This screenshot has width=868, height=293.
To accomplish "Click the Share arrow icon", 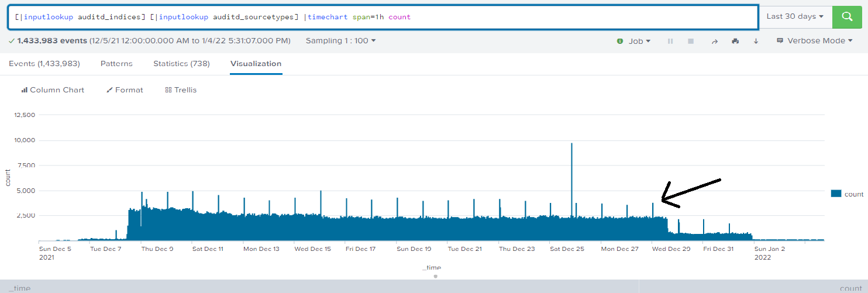I will 714,41.
